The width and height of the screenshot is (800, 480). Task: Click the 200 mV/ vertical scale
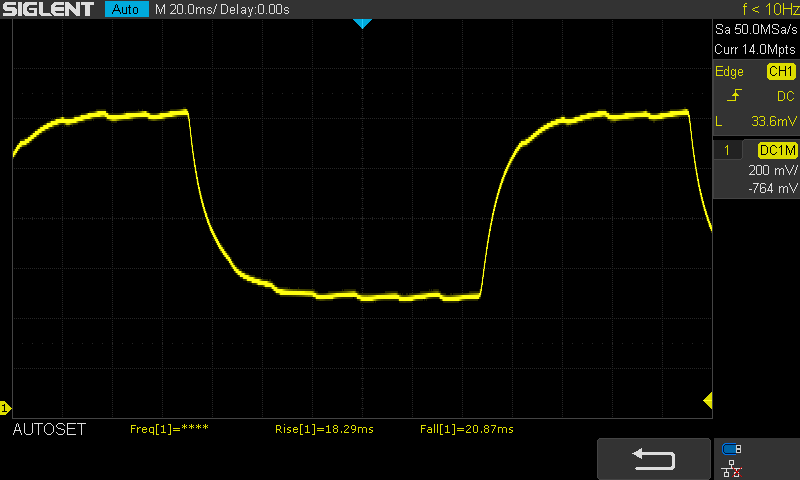tap(772, 170)
